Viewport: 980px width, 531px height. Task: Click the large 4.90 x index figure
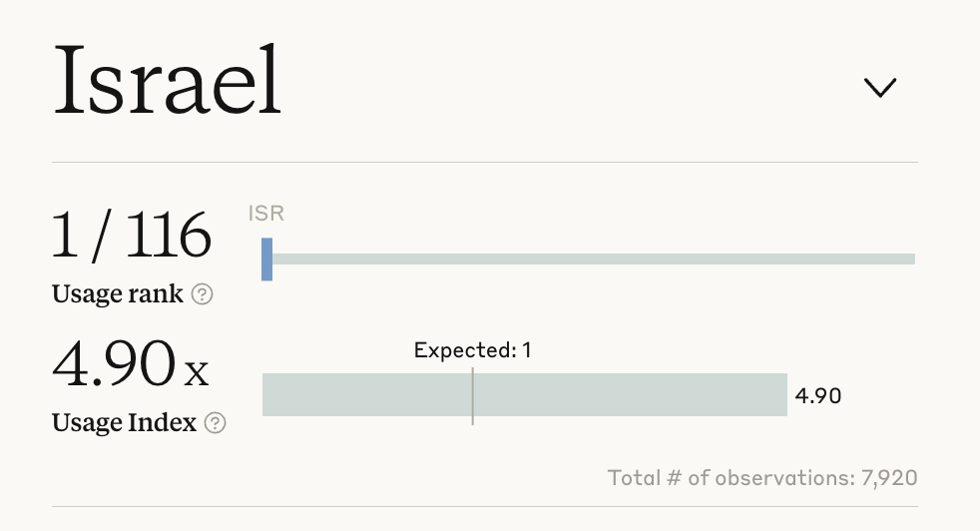(x=112, y=364)
